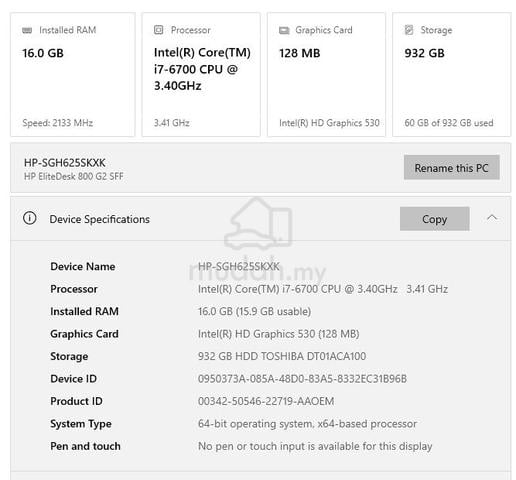Copy the device specifications

(x=435, y=219)
